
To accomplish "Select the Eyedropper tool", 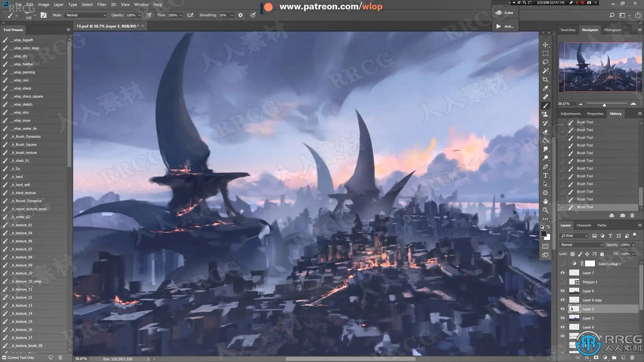I will point(545,88).
